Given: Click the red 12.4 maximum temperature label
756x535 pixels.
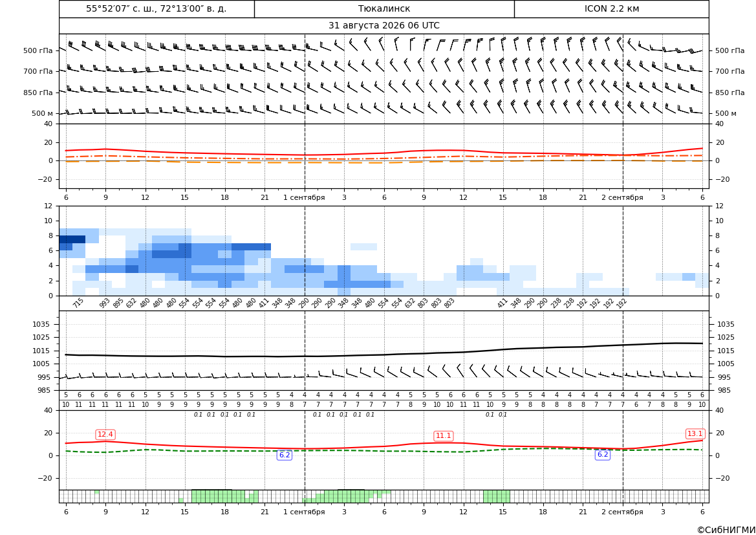Looking at the screenshot, I should (x=105, y=435).
